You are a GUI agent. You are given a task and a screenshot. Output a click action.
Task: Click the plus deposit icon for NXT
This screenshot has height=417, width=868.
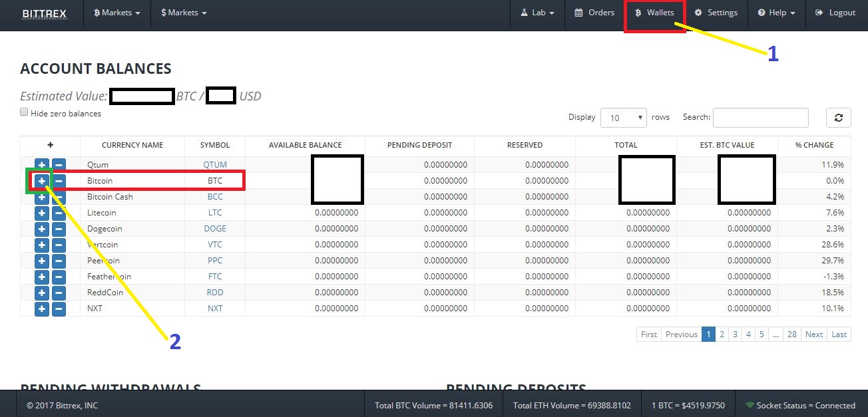[41, 309]
